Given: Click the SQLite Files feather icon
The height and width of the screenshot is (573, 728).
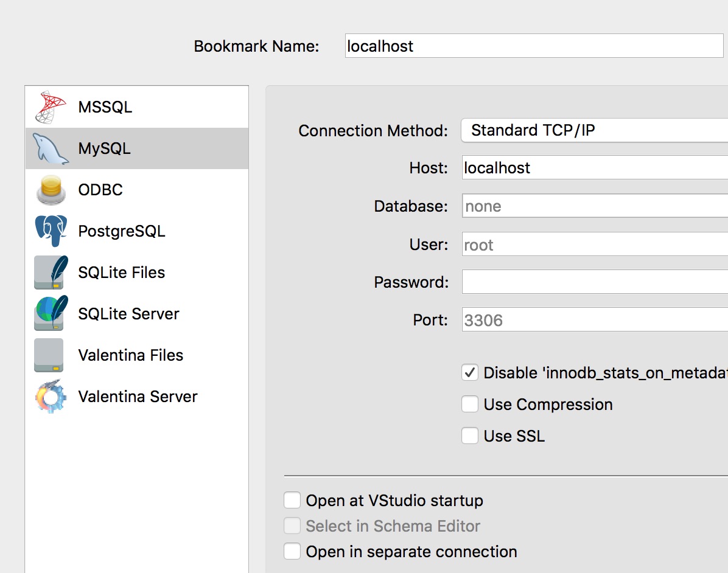Looking at the screenshot, I should click(51, 273).
